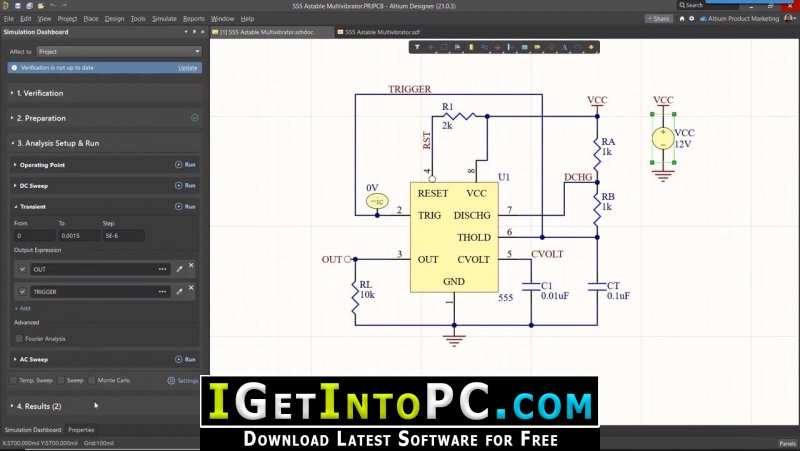Edit the OUT expression pencil icon
Screen dimensions: 800x451
(x=180, y=269)
